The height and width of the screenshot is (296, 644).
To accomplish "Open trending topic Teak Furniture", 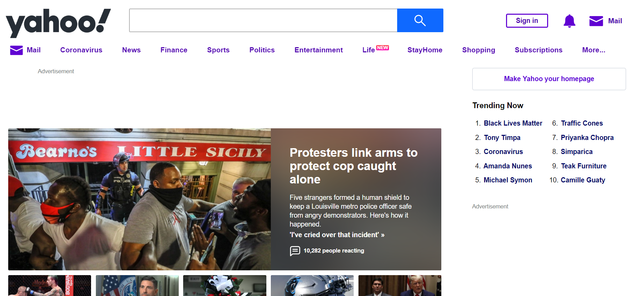I will [x=584, y=166].
